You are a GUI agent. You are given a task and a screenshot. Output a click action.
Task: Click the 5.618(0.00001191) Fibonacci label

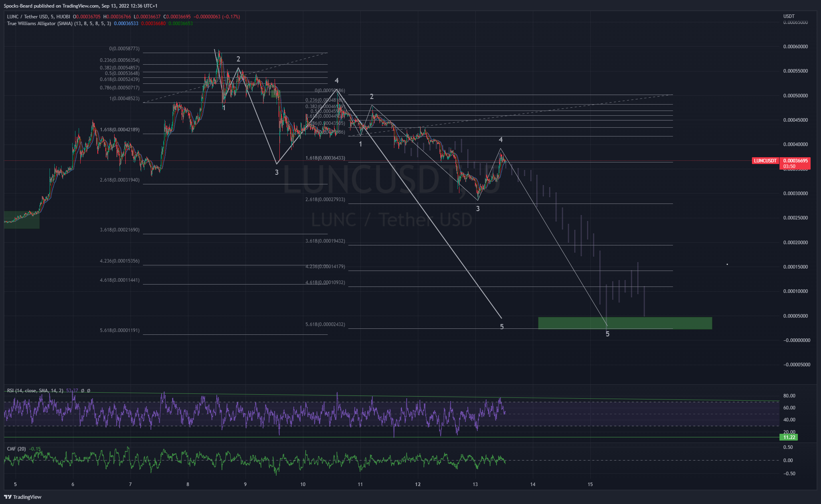(120, 330)
